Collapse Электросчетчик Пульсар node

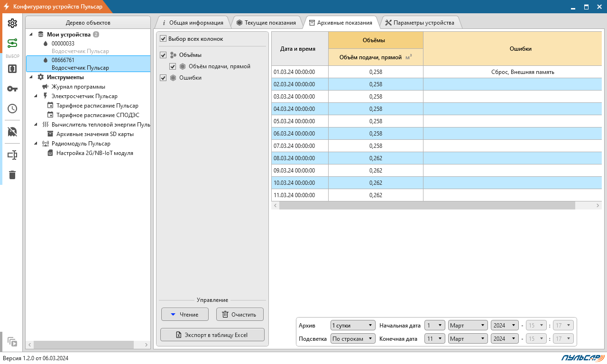click(x=36, y=96)
